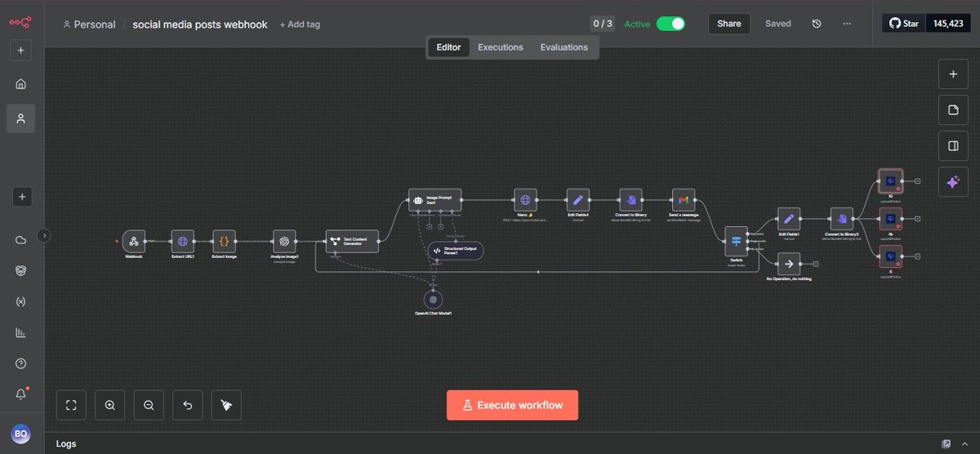Select the Convert to Binary3 node
This screenshot has width=980, height=454.
(x=841, y=219)
